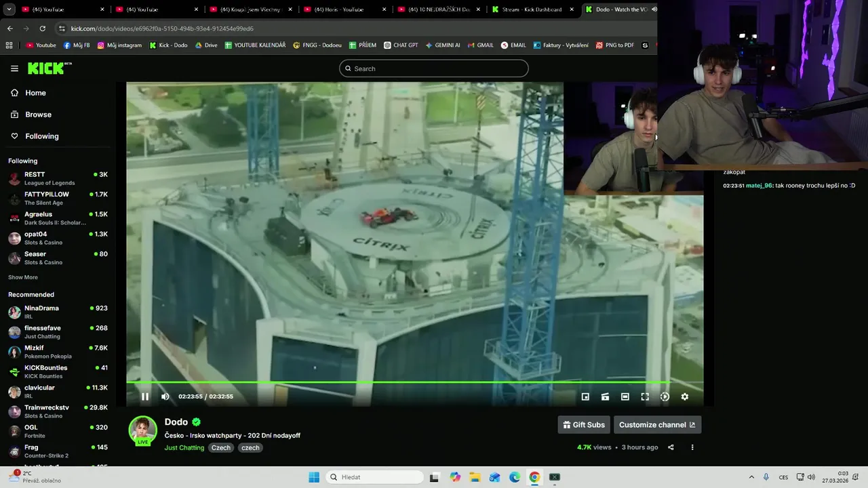The image size is (868, 488).
Task: Click the Gift Subs button
Action: coord(584,425)
